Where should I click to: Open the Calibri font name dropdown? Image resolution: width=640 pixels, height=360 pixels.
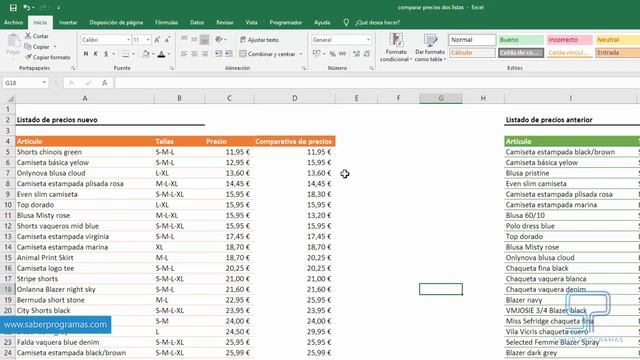pyautogui.click(x=128, y=40)
